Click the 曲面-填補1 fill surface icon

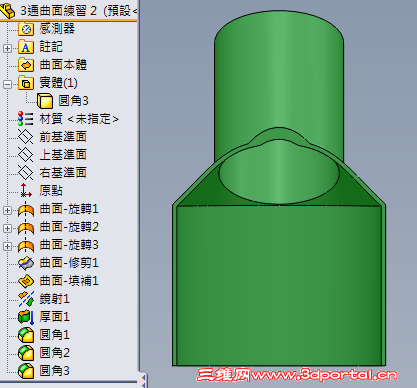pos(26,281)
